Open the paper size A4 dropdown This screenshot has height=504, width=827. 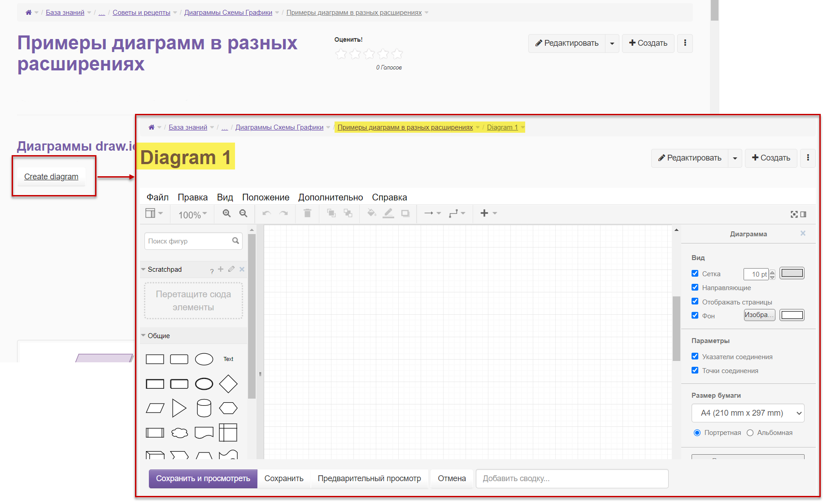748,413
